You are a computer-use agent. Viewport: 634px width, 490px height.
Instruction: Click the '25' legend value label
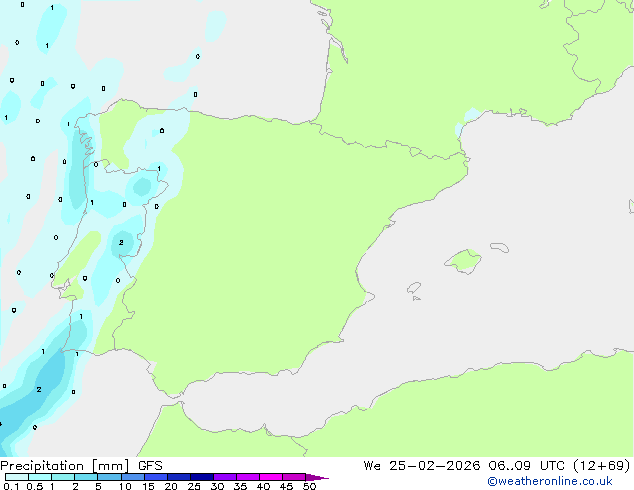coord(194,486)
